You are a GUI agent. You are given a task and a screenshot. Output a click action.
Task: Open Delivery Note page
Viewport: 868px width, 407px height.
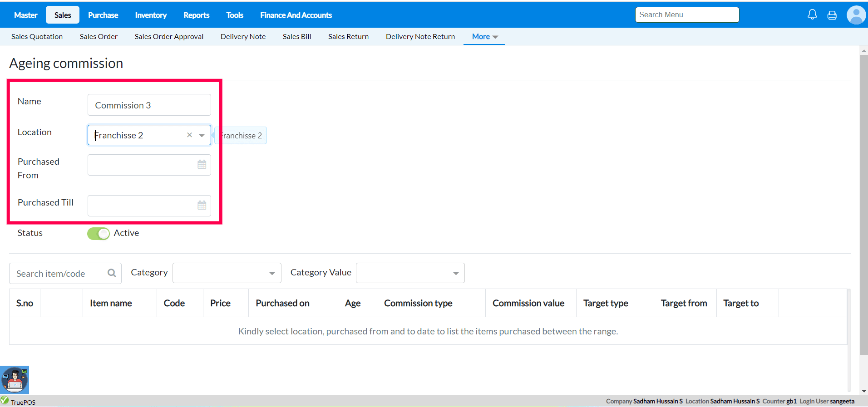coord(243,36)
